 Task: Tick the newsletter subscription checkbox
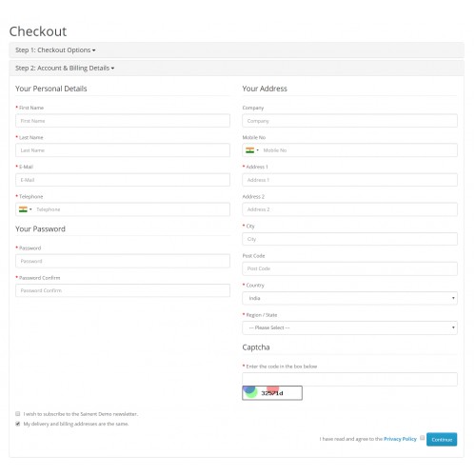click(x=18, y=414)
